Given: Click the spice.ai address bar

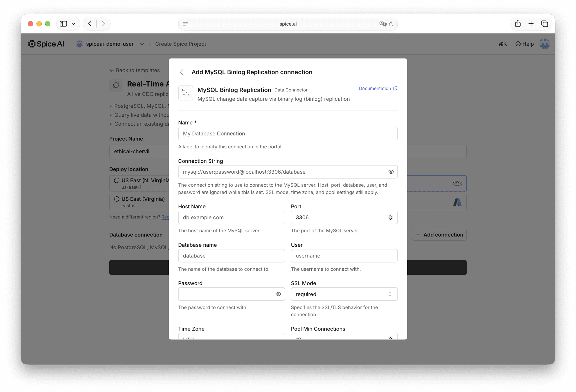Looking at the screenshot, I should coord(288,24).
